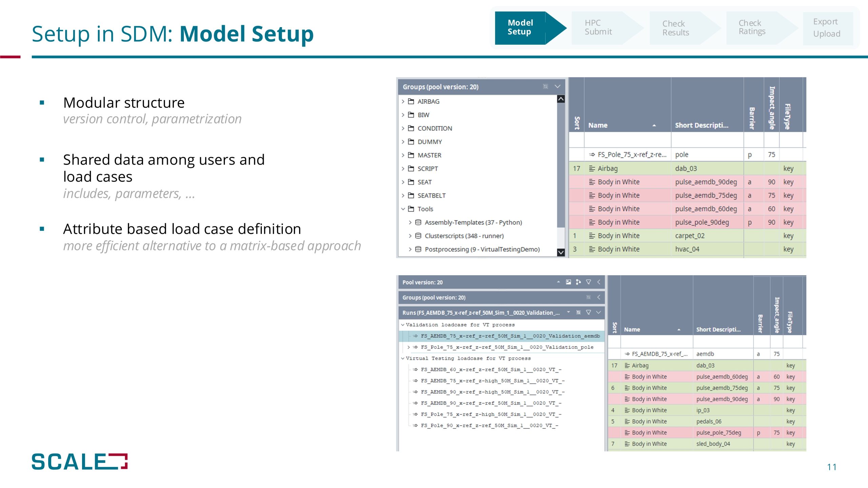Select FS_Pole_90_x-ref_z-ref VT run
This screenshot has height=488, width=868.
pos(489,425)
